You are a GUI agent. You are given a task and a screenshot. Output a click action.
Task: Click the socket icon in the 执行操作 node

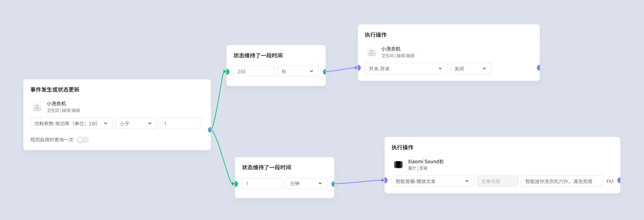click(x=371, y=52)
